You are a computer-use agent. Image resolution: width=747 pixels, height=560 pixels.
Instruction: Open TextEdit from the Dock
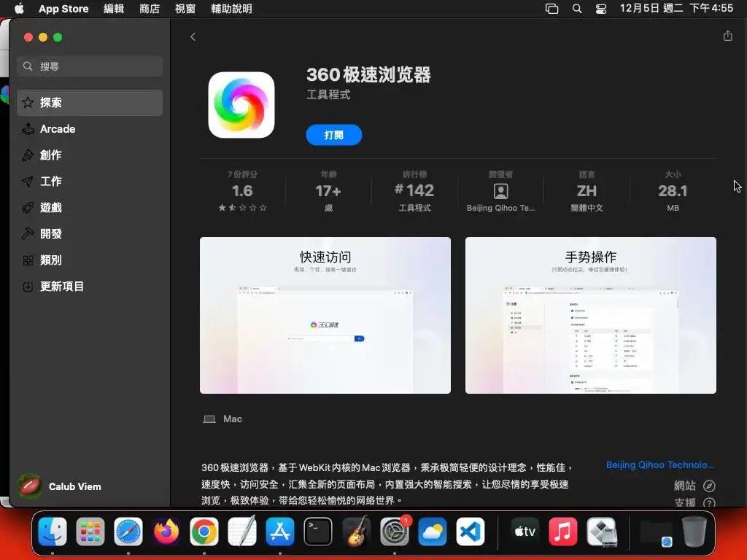point(242,531)
